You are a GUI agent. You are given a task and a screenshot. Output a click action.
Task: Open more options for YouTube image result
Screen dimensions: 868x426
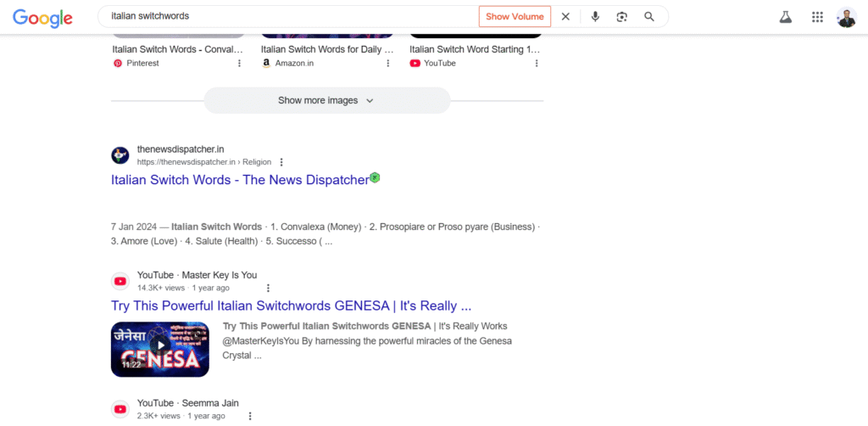click(537, 63)
